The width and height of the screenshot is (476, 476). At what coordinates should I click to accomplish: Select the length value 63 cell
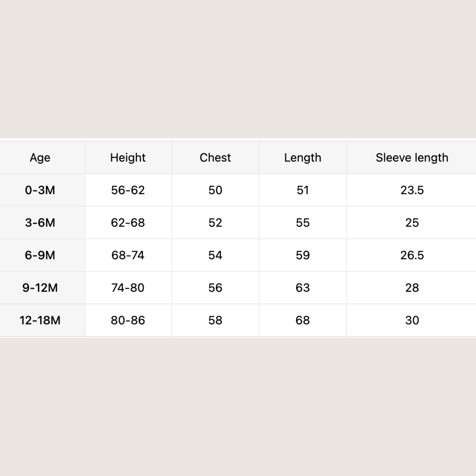click(303, 288)
